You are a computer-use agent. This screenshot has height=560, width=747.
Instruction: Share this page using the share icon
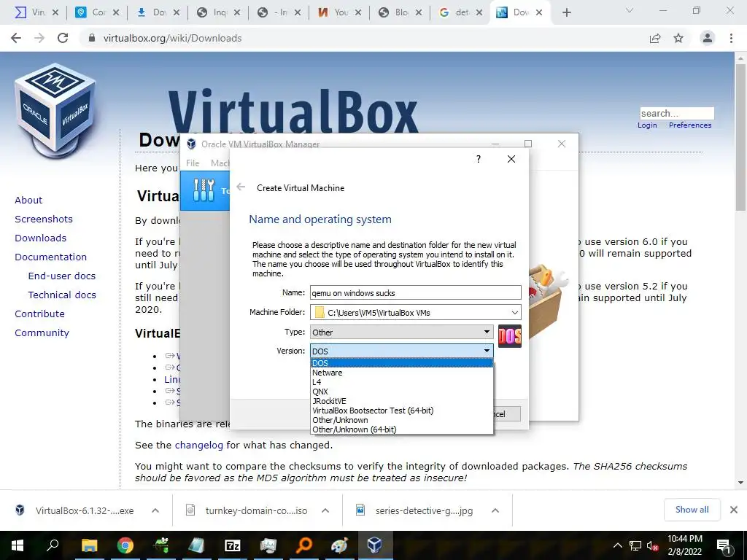pos(655,38)
